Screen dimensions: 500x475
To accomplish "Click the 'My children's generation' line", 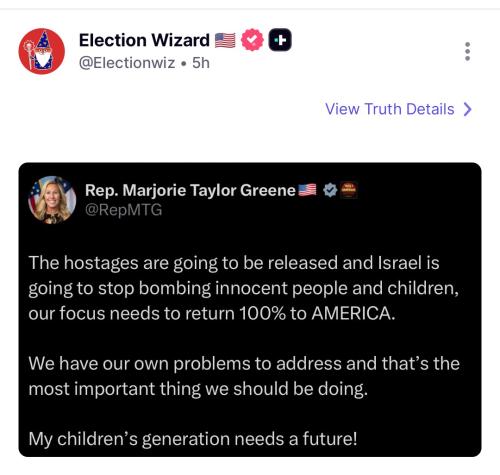I will point(193,439).
